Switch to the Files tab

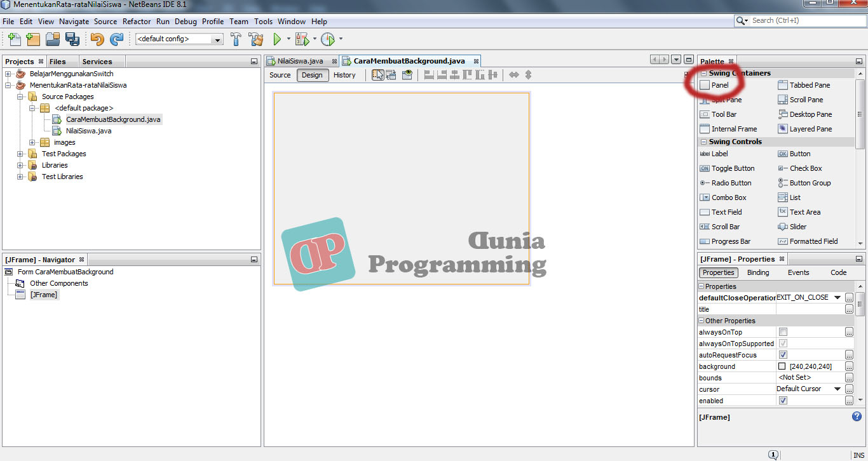tap(57, 62)
